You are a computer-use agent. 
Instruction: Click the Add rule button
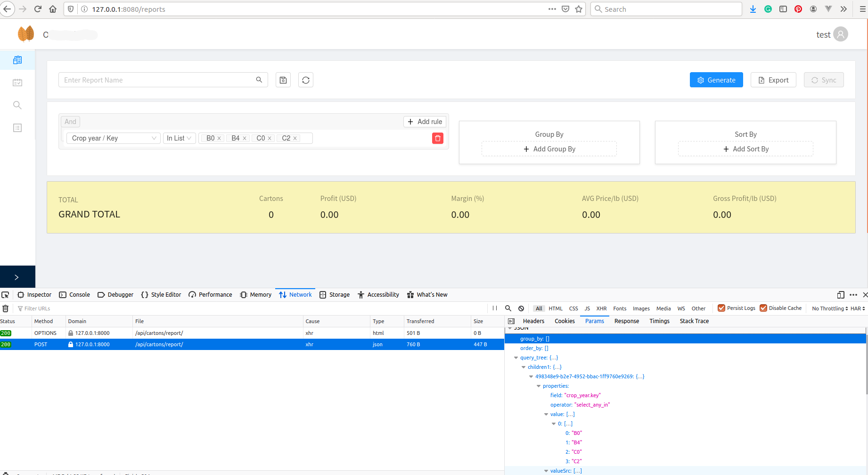(x=425, y=122)
